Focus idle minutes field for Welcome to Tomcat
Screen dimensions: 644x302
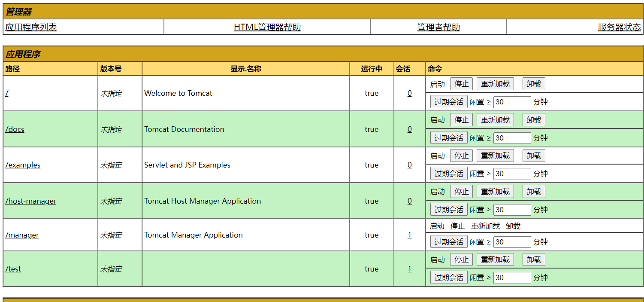point(512,102)
